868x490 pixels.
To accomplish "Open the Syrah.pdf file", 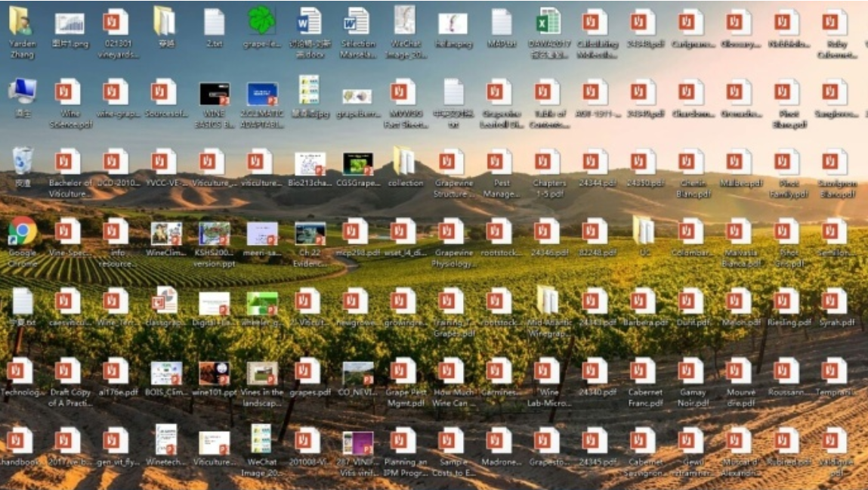I will click(x=835, y=302).
